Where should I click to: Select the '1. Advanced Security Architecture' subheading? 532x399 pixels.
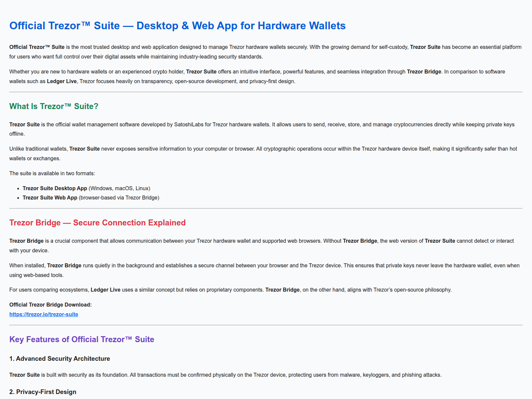point(60,358)
